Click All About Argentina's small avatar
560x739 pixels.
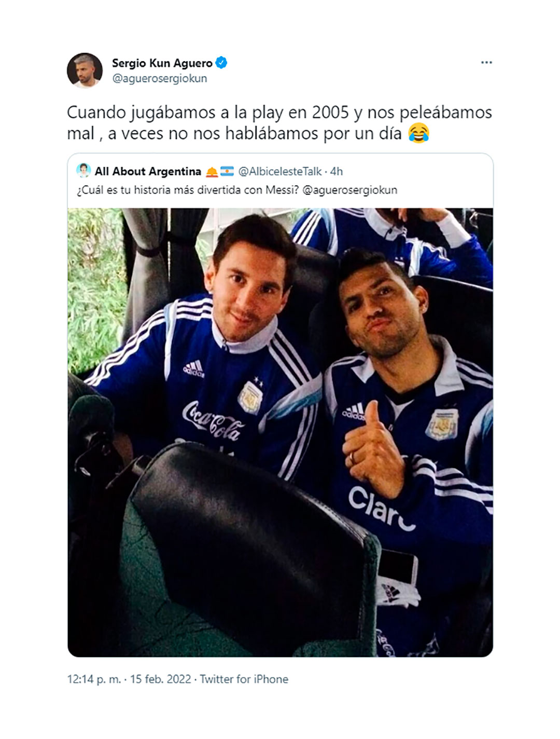pyautogui.click(x=83, y=171)
